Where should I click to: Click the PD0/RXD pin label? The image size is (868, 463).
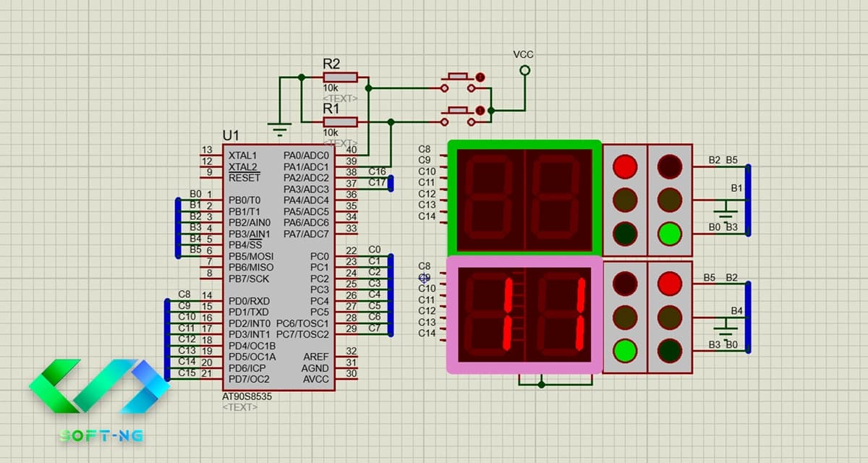point(250,300)
